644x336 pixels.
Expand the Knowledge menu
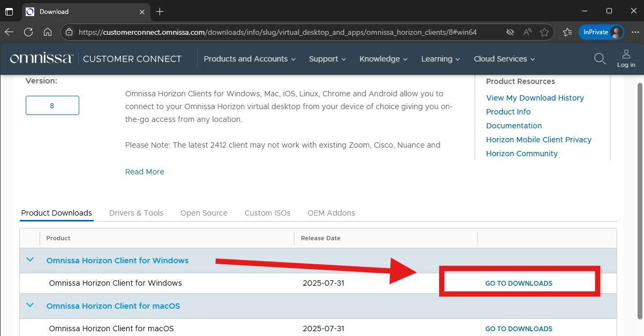pyautogui.click(x=383, y=59)
